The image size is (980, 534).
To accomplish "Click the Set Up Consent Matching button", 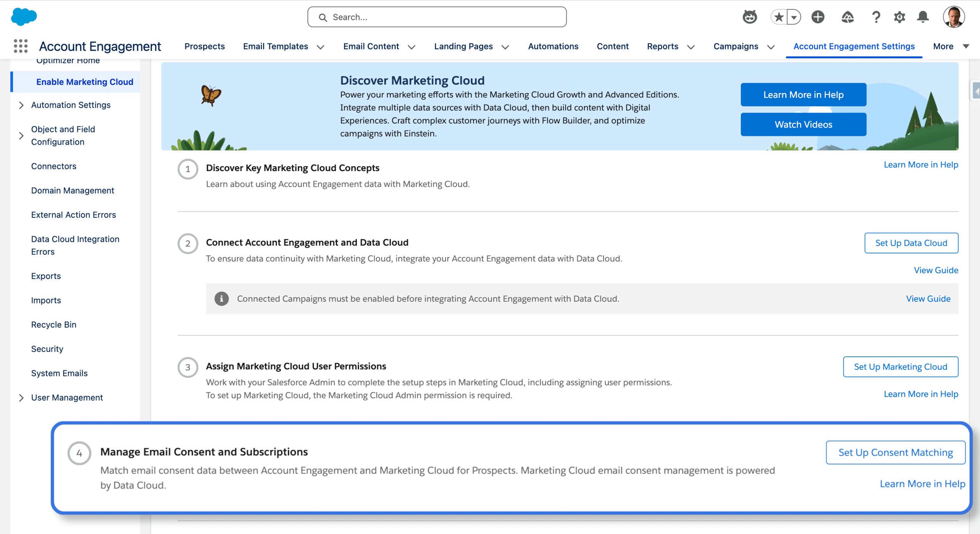I will [x=895, y=452].
